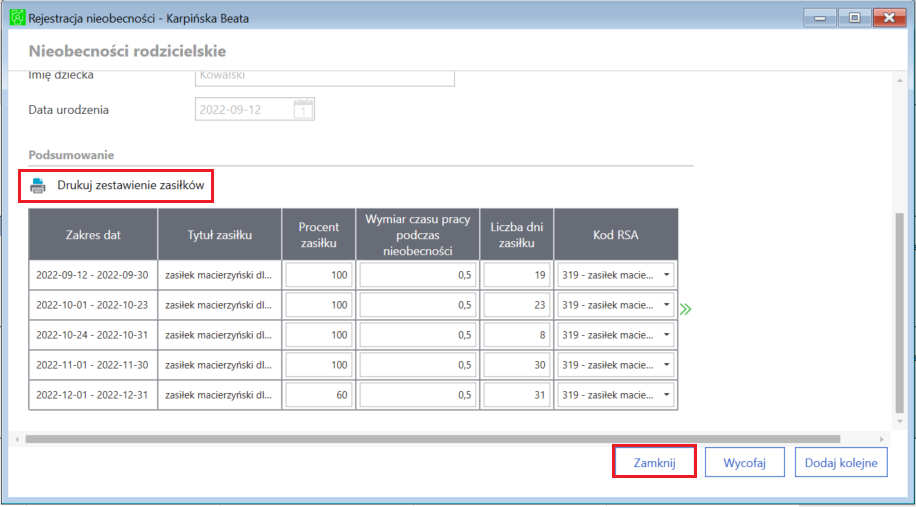Click the green app icon in the title bar
Image resolution: width=916 pixels, height=507 pixels.
pyautogui.click(x=19, y=18)
